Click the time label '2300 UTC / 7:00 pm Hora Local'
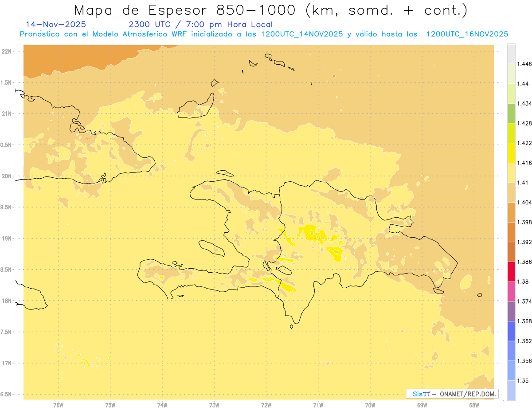The image size is (532, 411). 200,25
